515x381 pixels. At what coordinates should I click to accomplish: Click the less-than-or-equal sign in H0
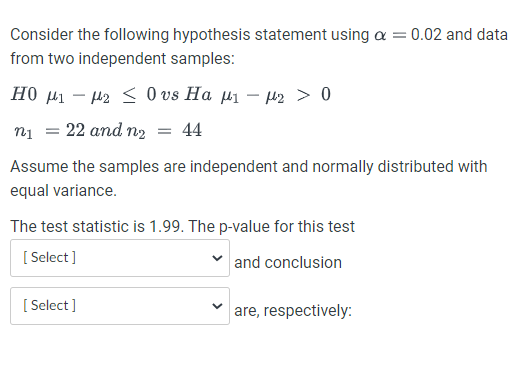[129, 95]
